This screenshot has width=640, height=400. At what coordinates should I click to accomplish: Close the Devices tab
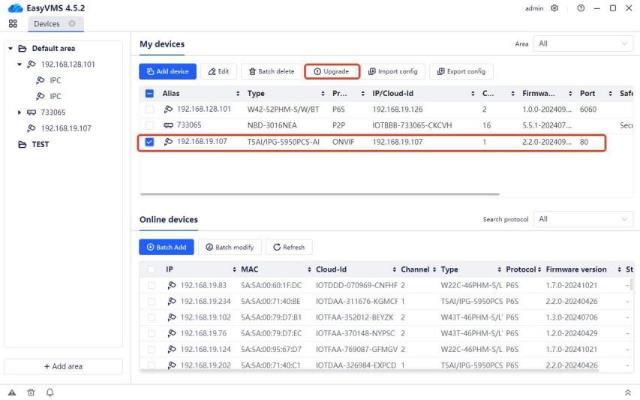[71, 23]
